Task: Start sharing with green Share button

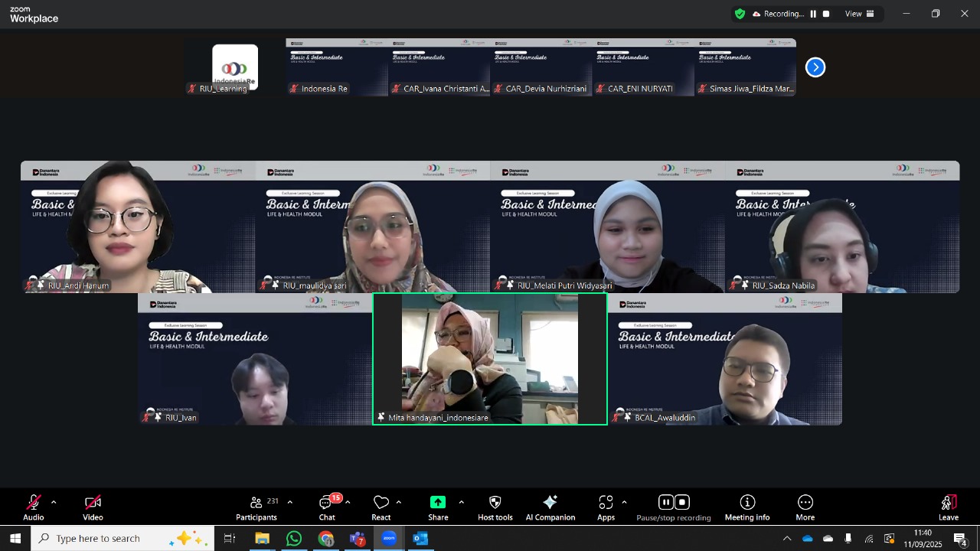Action: (438, 507)
